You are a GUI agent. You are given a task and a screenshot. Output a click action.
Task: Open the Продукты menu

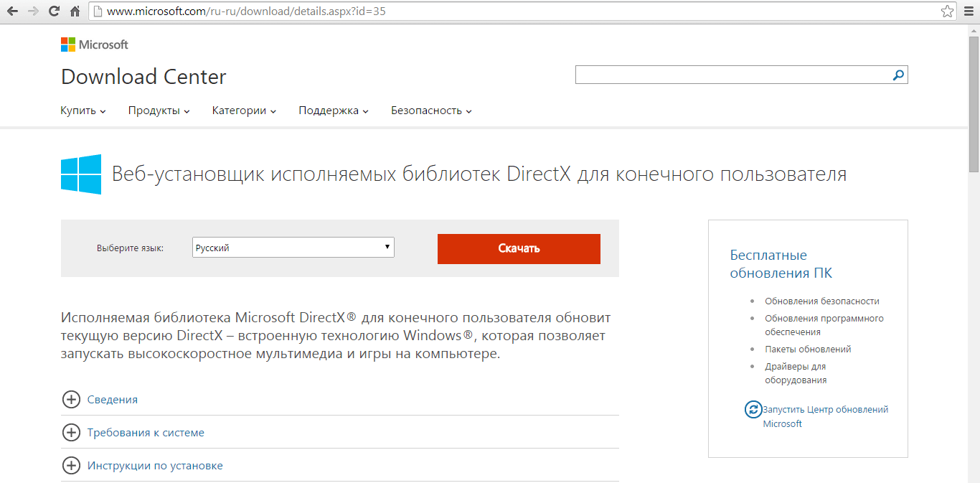[x=159, y=111]
